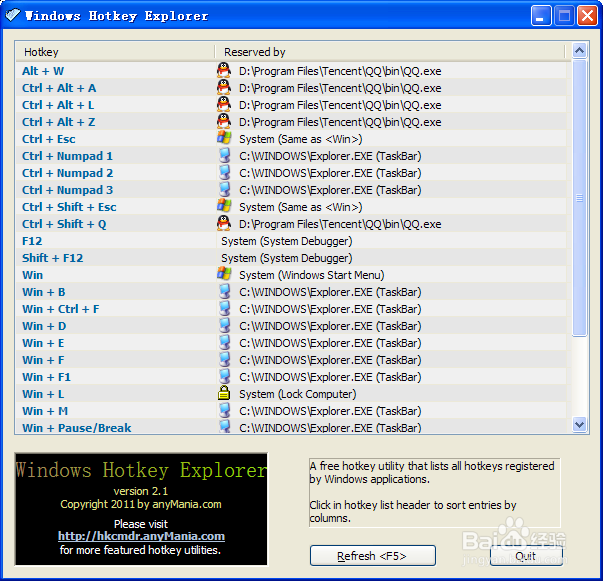Select the Win + E hotkey entry
Viewport: 603px width, 581px height.
43,343
